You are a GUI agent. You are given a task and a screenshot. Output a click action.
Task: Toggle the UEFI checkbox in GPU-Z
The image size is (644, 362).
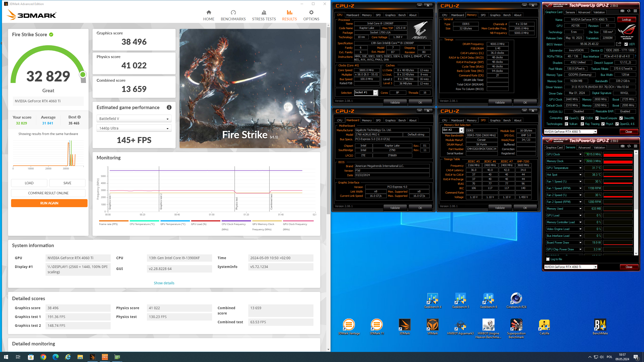[626, 44]
